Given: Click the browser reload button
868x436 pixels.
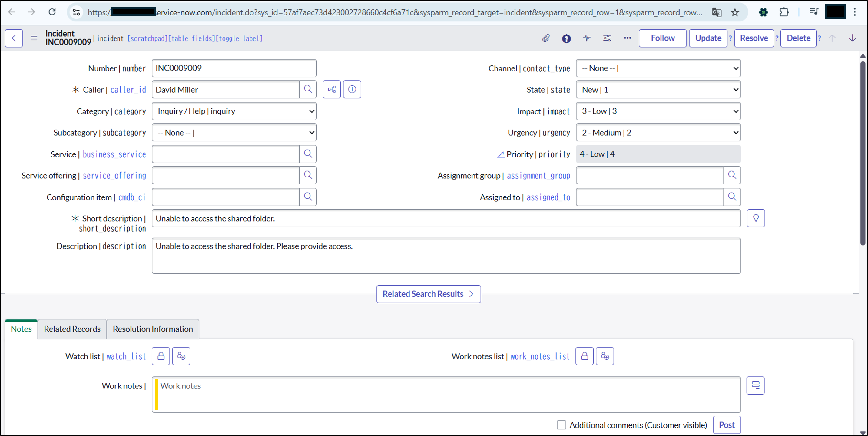Looking at the screenshot, I should (x=52, y=12).
